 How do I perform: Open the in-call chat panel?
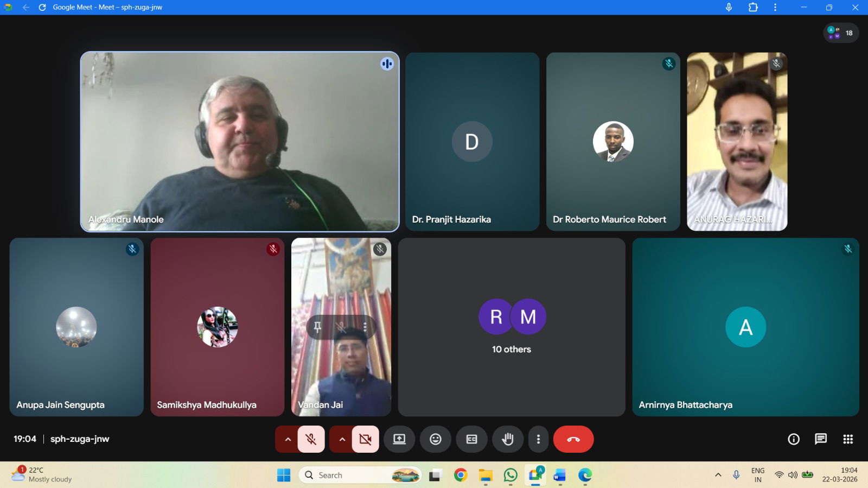click(x=820, y=439)
